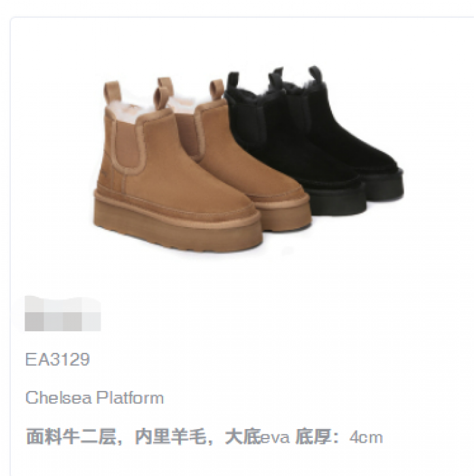Open the Chelsea Platform product title
476x476 pixels.
point(95,397)
